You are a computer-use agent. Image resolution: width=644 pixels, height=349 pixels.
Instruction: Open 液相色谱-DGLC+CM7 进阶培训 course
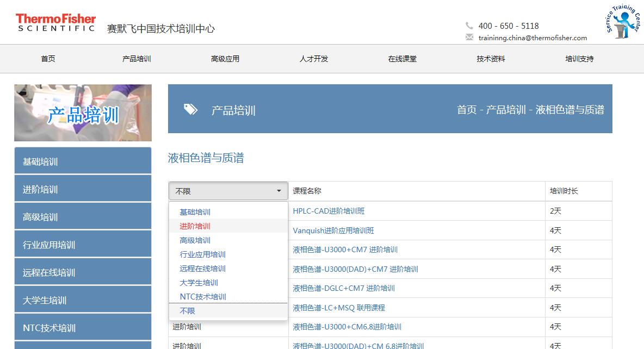click(x=344, y=288)
